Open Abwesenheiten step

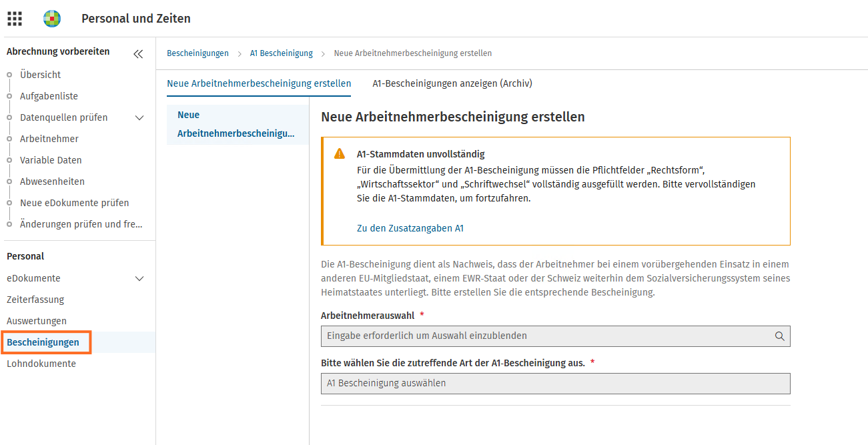[52, 181]
